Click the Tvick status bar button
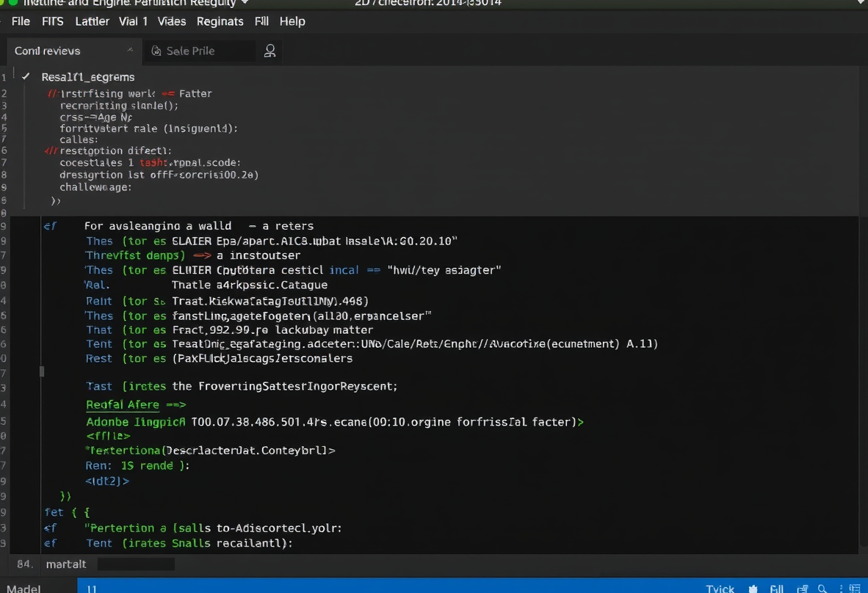 [720, 589]
